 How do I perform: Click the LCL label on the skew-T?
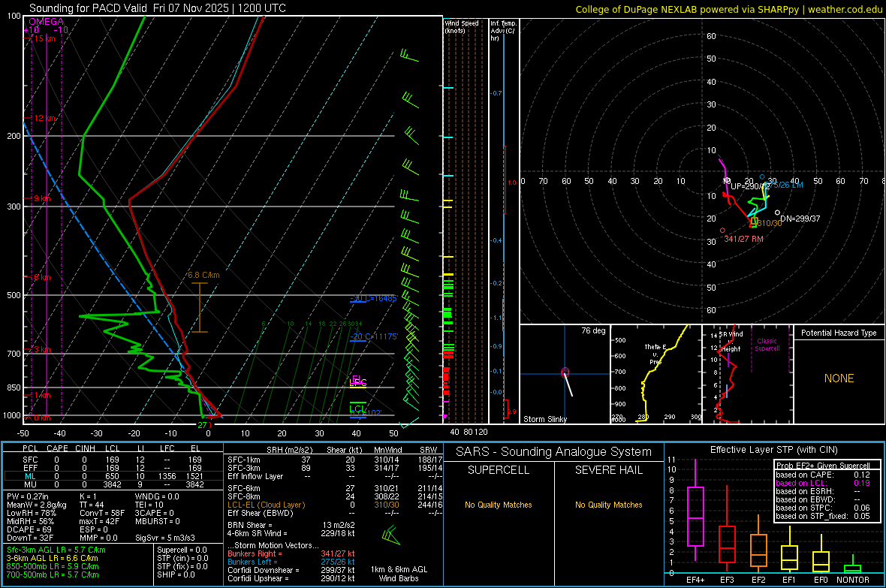[357, 409]
